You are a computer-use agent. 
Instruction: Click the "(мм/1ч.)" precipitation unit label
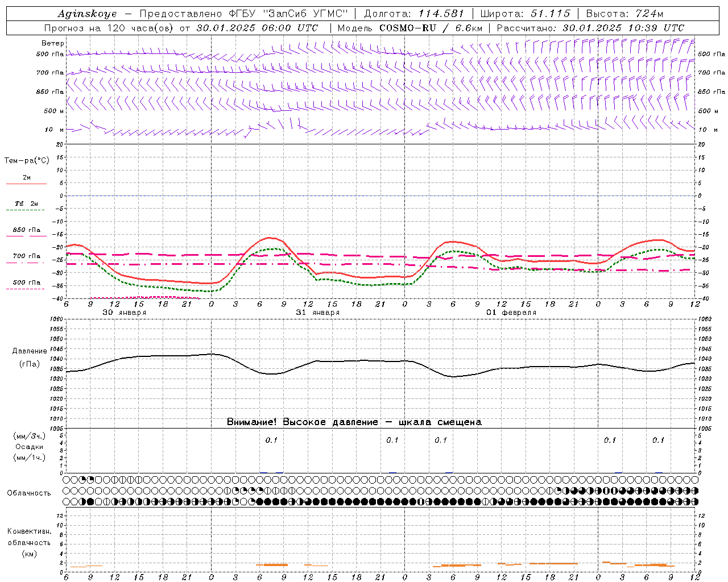tap(30, 458)
